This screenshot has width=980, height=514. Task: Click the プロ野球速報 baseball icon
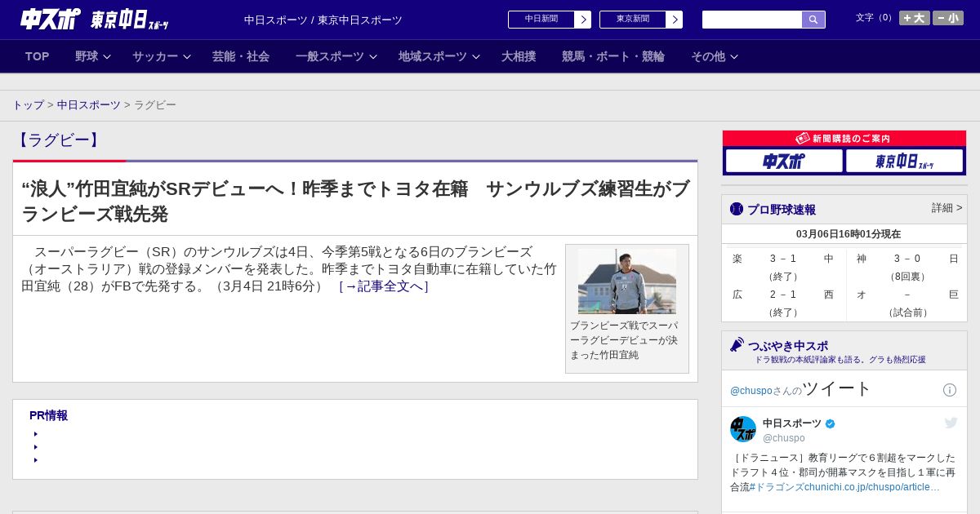point(737,209)
